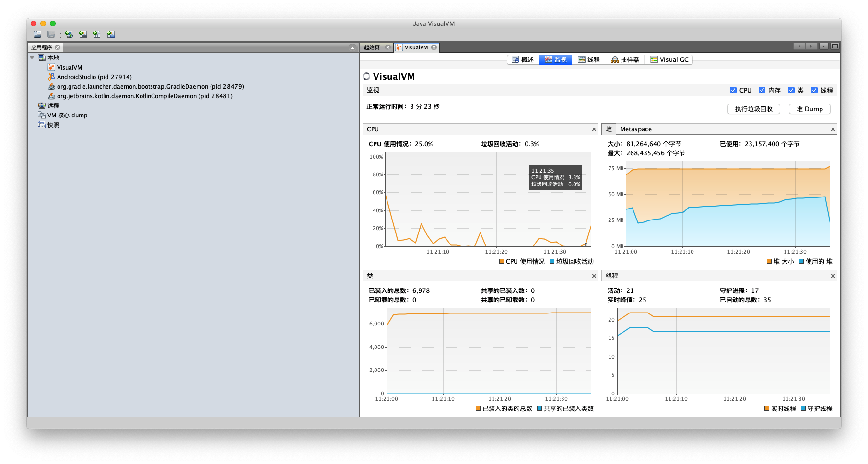The height and width of the screenshot is (464, 868).
Task: Uncheck the 内存 checkbox
Action: click(x=762, y=90)
